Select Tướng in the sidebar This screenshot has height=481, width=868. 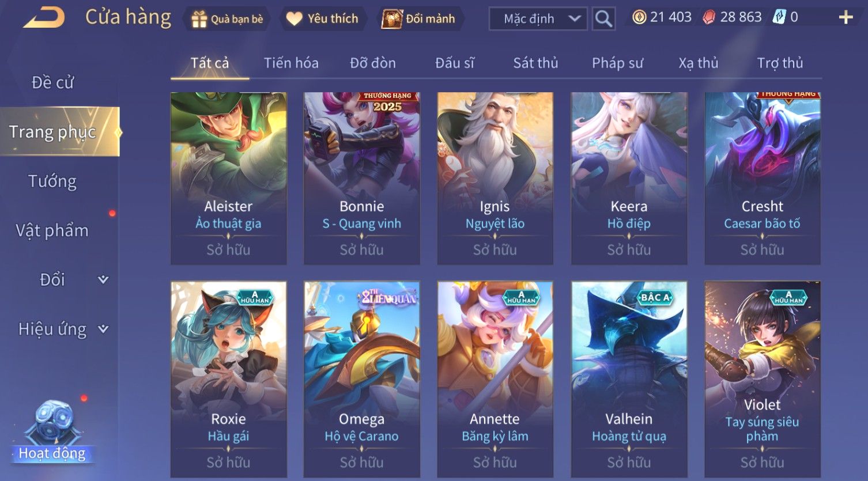(x=52, y=181)
